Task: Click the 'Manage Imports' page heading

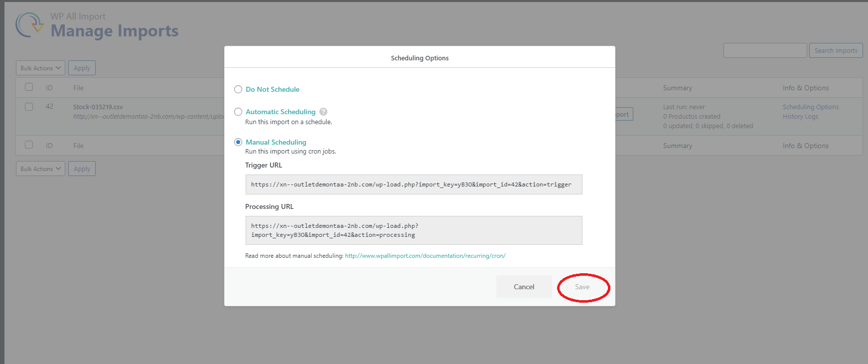Action: [115, 31]
